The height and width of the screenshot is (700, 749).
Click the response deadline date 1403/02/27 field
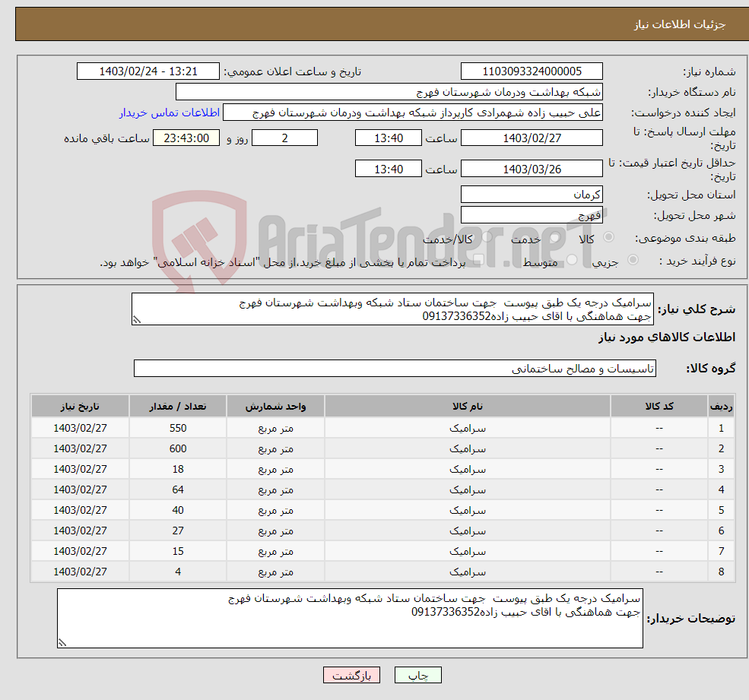(532, 138)
